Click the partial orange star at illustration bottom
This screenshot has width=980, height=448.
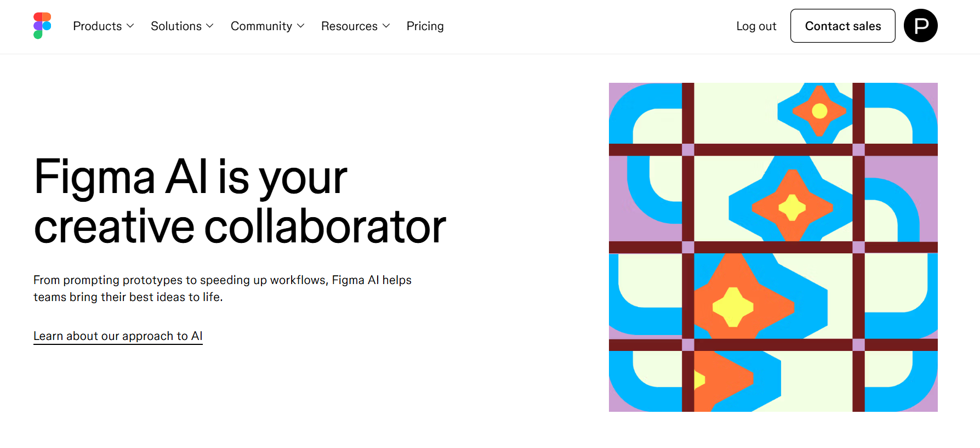point(718,378)
